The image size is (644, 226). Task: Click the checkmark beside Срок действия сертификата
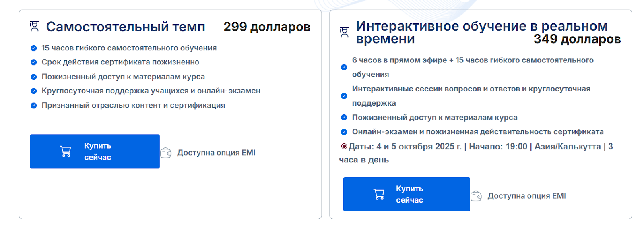pos(34,62)
